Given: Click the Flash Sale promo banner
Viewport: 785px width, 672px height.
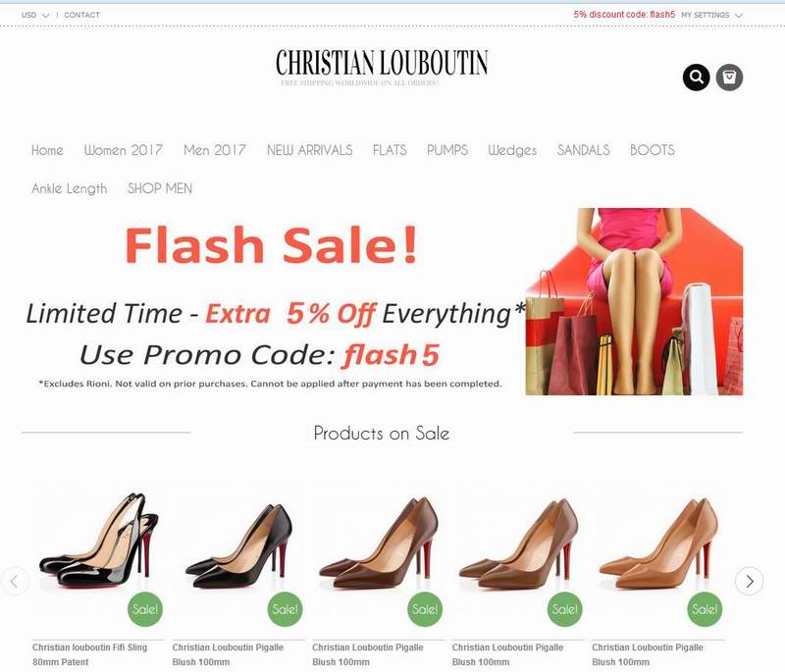Looking at the screenshot, I should pyautogui.click(x=383, y=301).
